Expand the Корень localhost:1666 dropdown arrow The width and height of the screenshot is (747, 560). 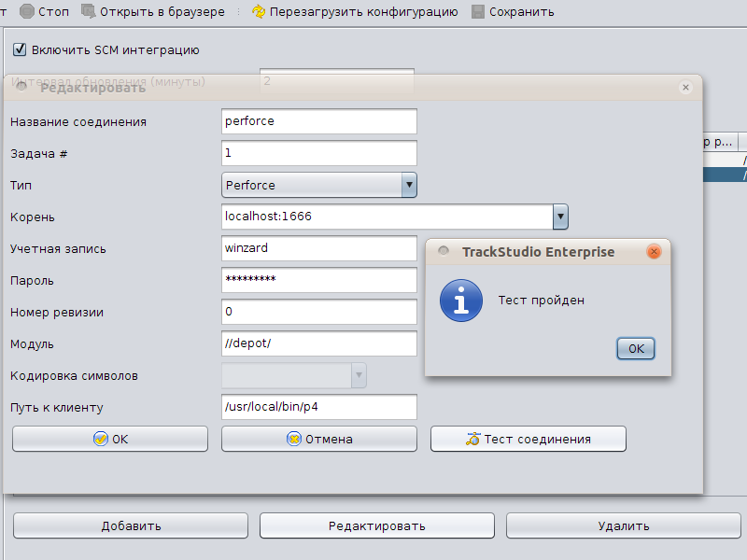coord(560,217)
